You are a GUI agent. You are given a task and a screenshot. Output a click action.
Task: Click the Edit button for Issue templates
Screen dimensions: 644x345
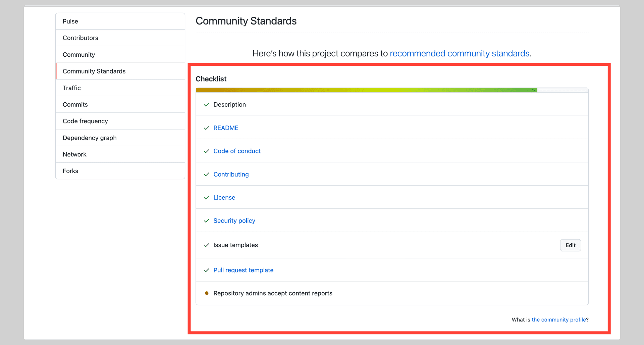[x=570, y=245]
